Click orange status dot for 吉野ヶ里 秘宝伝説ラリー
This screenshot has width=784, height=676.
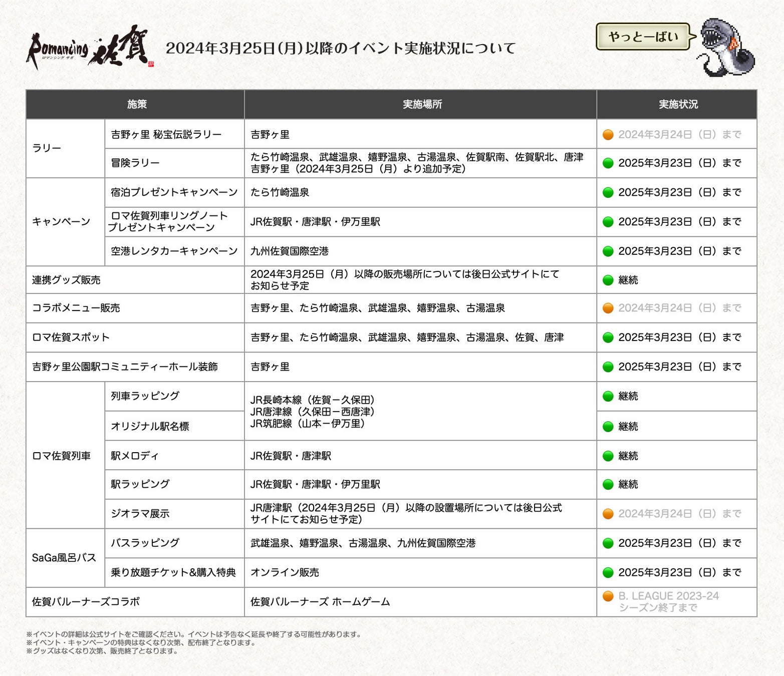pos(608,135)
